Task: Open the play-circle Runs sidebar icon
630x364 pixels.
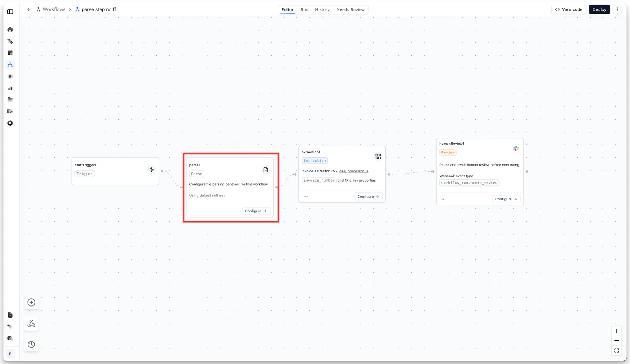Action: (10, 76)
